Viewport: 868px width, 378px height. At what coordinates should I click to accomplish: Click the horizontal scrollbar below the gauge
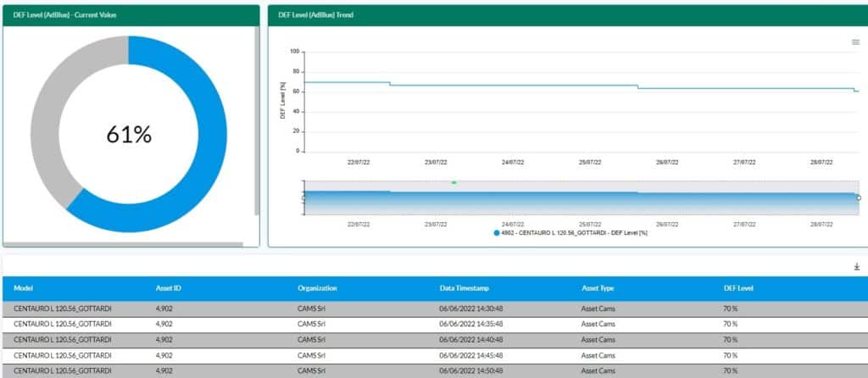pos(127,244)
